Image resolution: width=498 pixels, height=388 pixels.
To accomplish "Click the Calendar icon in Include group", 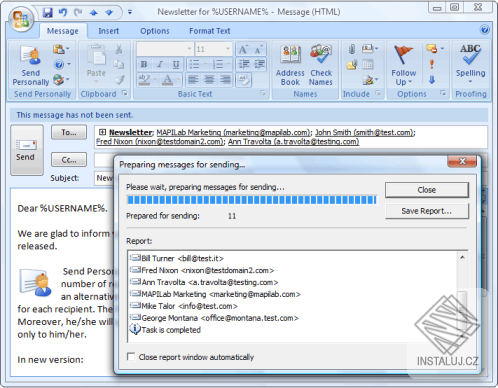I will (368, 64).
